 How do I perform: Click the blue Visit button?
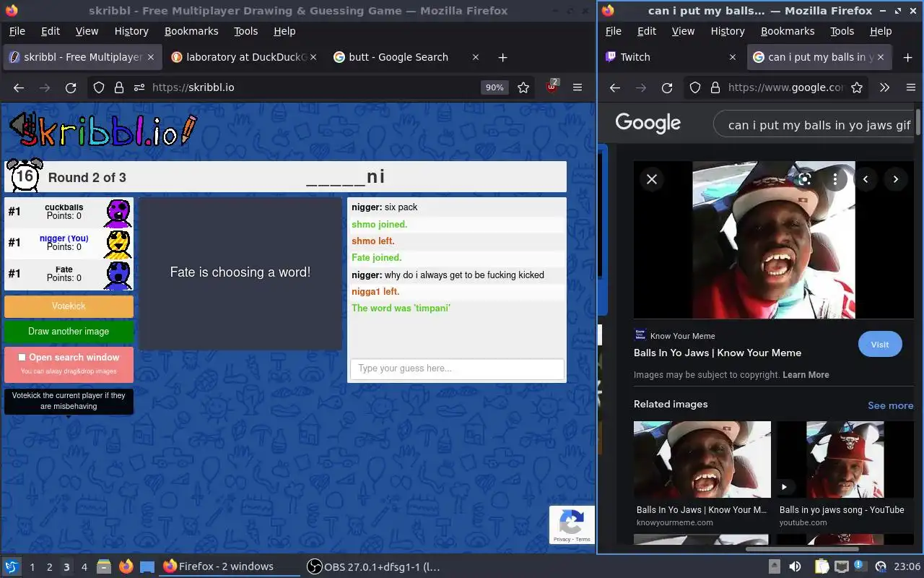click(879, 345)
